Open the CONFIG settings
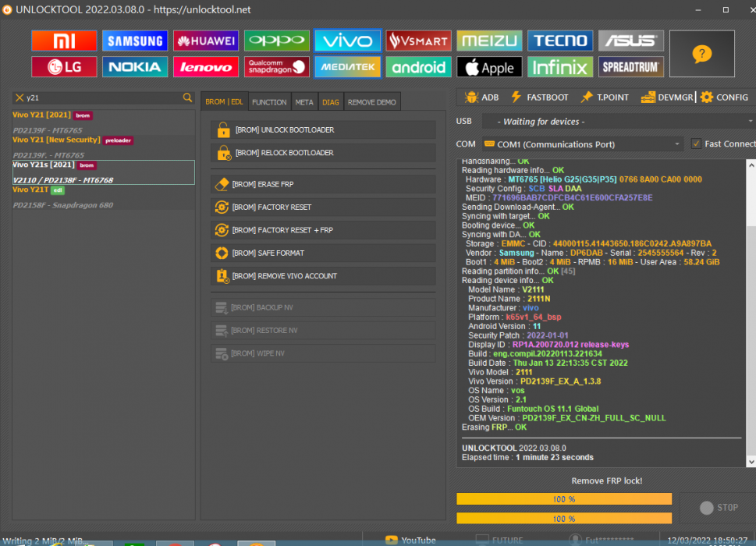The height and width of the screenshot is (546, 756). tap(724, 97)
